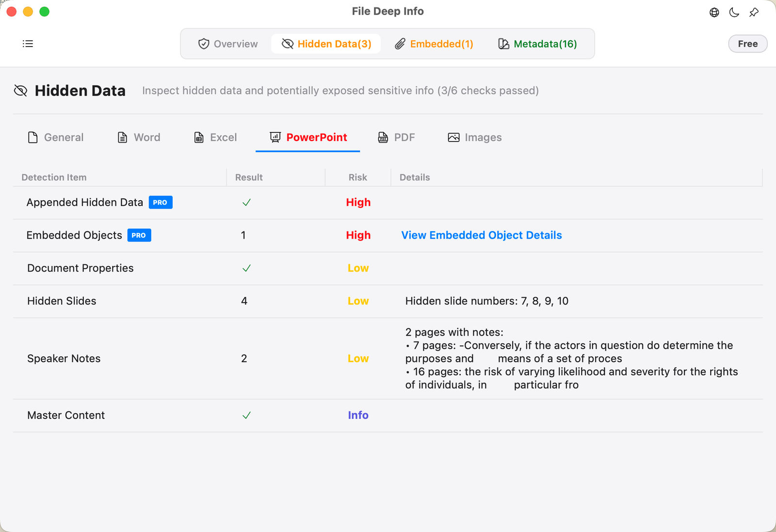Open View Embedded Object Details link
The height and width of the screenshot is (532, 776).
481,235
